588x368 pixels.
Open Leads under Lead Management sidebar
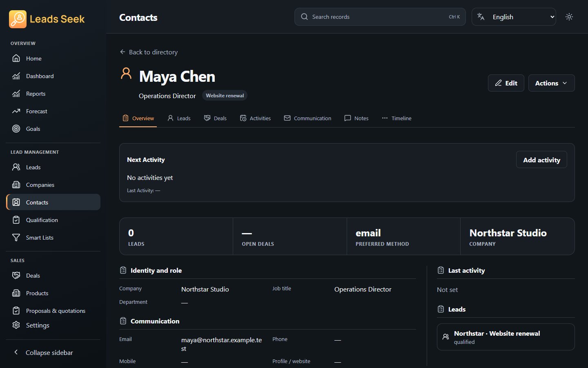[x=53, y=167]
